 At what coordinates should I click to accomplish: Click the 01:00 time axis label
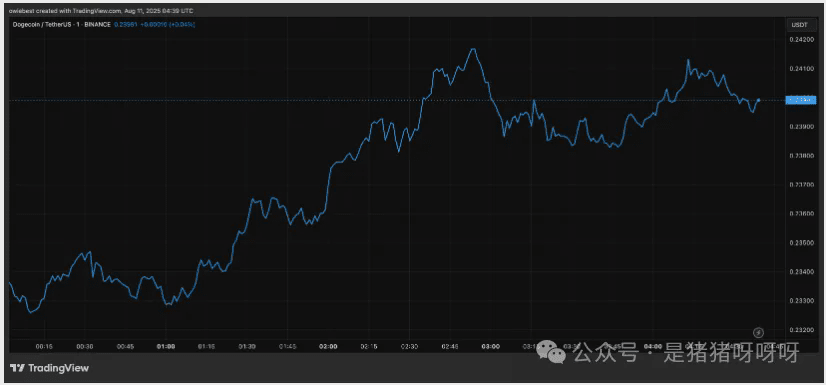[166, 347]
